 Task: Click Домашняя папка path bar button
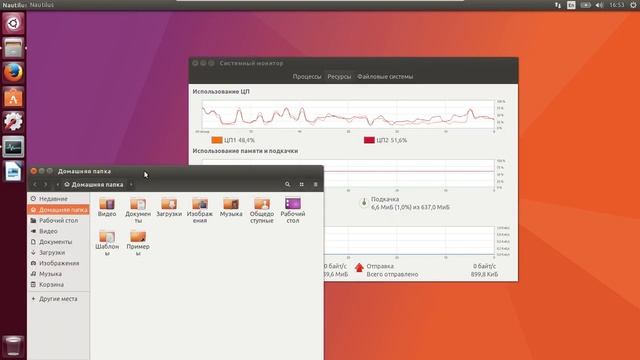94,184
